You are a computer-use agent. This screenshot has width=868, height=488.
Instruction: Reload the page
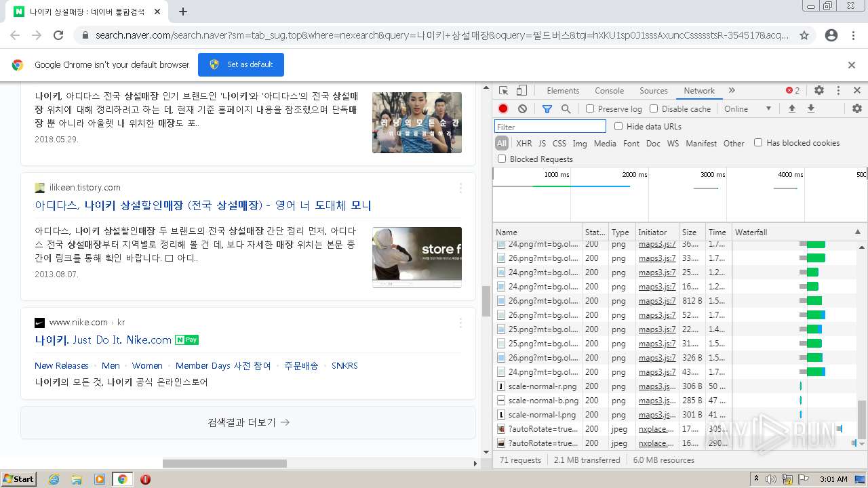[58, 35]
